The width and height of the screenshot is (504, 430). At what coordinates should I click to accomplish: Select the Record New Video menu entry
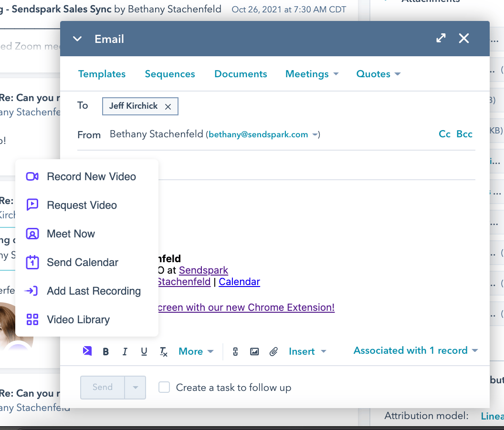(87, 177)
